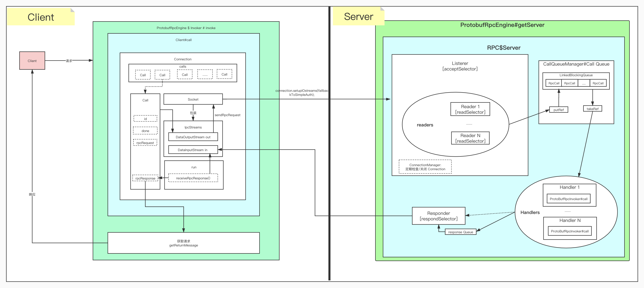This screenshot has width=644, height=288.
Task: Click the 请求 arrow label
Action: 69,61
